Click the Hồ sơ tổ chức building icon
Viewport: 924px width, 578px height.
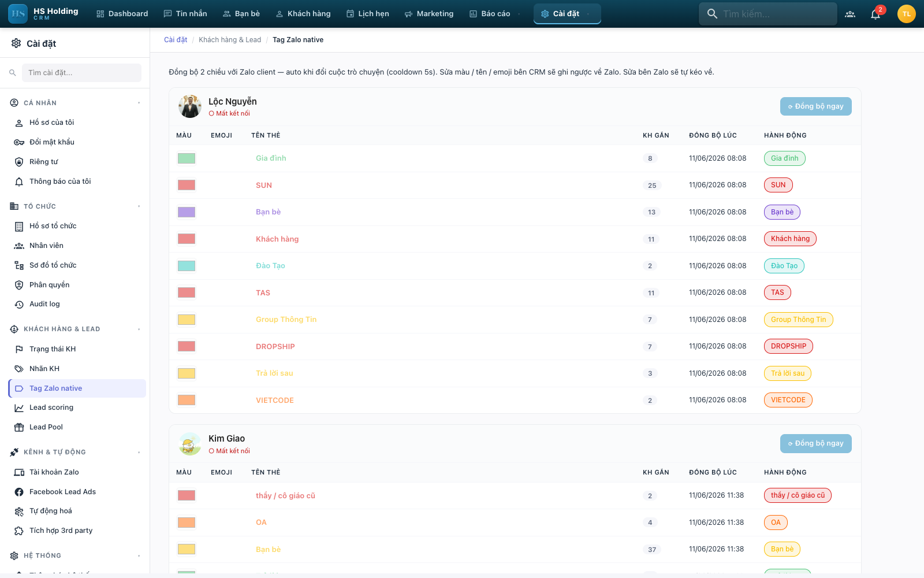pyautogui.click(x=19, y=226)
